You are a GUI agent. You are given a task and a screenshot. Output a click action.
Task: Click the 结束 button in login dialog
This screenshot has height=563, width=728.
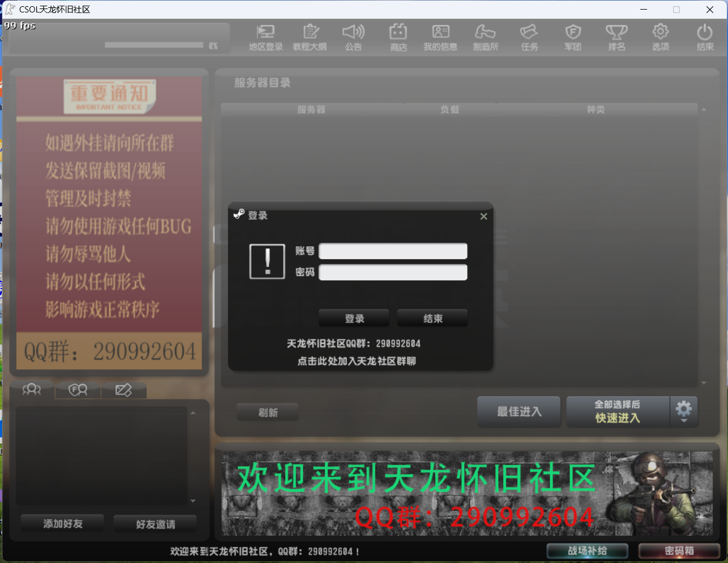pos(432,318)
